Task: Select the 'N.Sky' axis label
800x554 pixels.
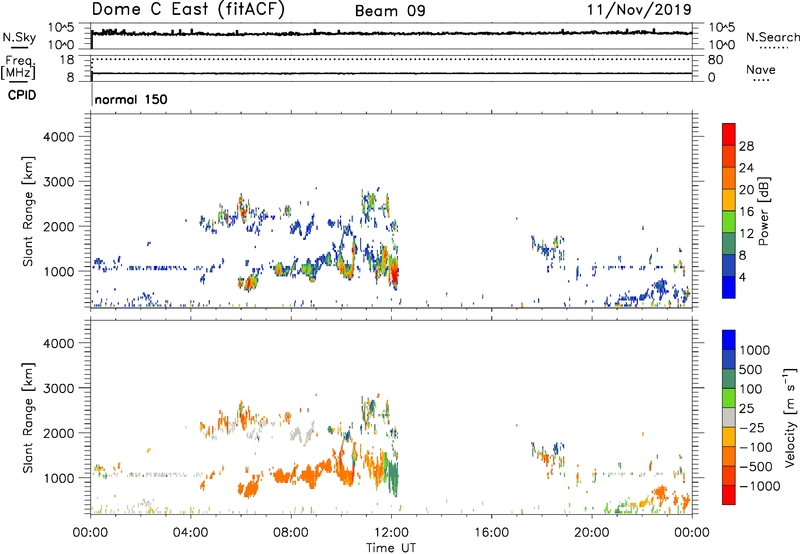Action: pyautogui.click(x=19, y=37)
